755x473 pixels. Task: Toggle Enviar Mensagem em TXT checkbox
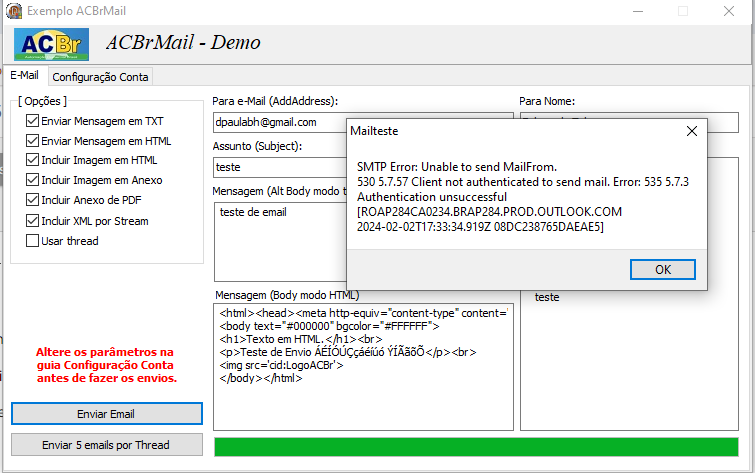(x=32, y=120)
